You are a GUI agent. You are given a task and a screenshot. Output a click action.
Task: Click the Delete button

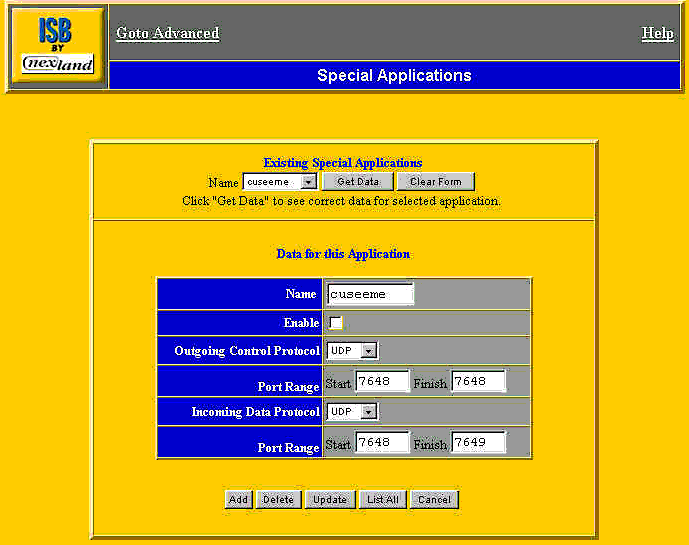(278, 500)
